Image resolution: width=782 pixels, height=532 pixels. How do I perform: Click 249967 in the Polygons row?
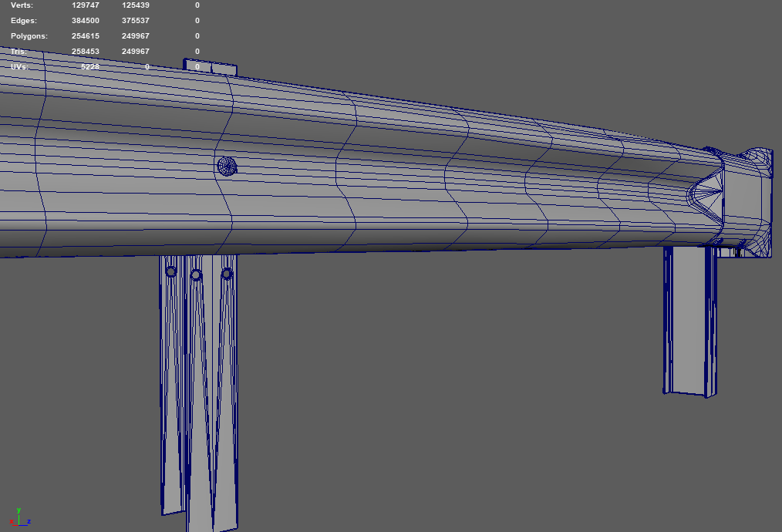[136, 36]
